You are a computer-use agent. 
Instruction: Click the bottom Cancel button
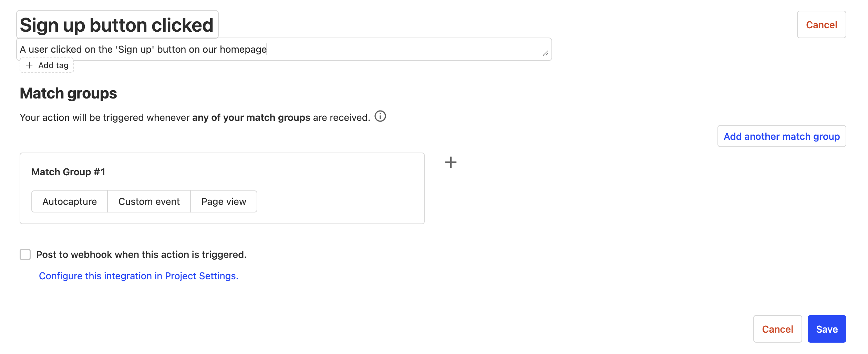pyautogui.click(x=777, y=329)
